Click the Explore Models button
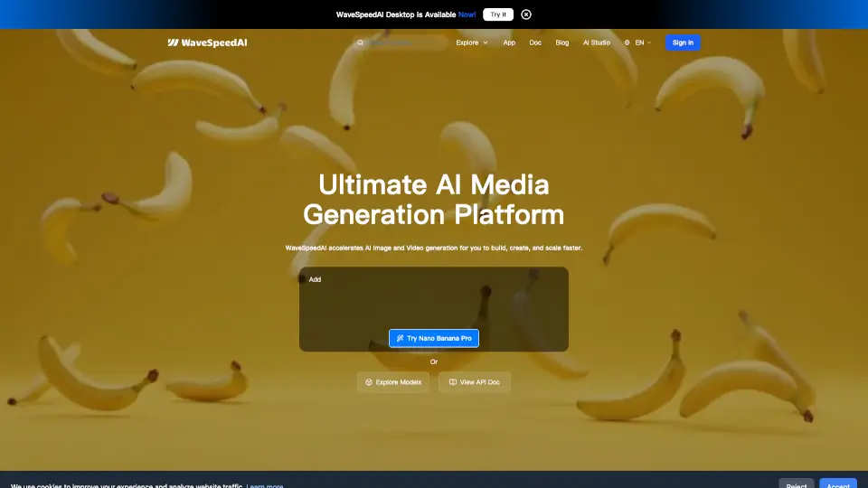The width and height of the screenshot is (868, 488). pyautogui.click(x=393, y=382)
